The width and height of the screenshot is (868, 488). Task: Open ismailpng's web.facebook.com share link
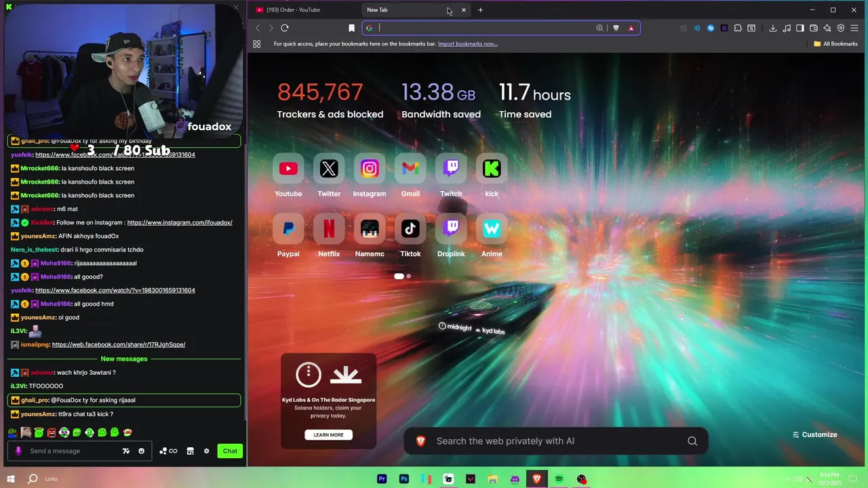[119, 344]
